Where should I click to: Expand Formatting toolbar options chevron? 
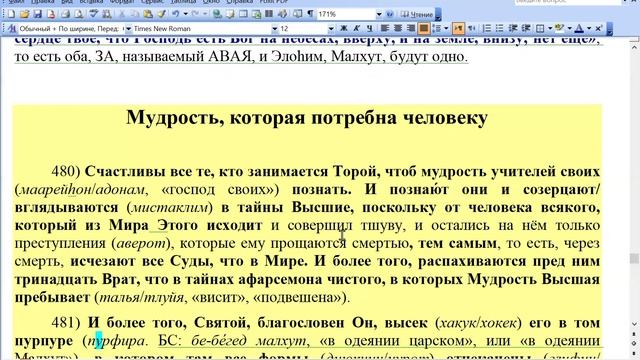609,29
